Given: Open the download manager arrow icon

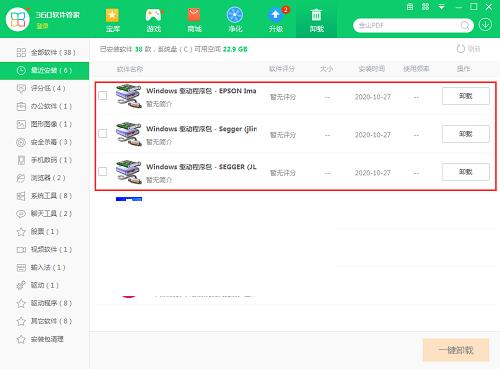Looking at the screenshot, I should (x=485, y=25).
